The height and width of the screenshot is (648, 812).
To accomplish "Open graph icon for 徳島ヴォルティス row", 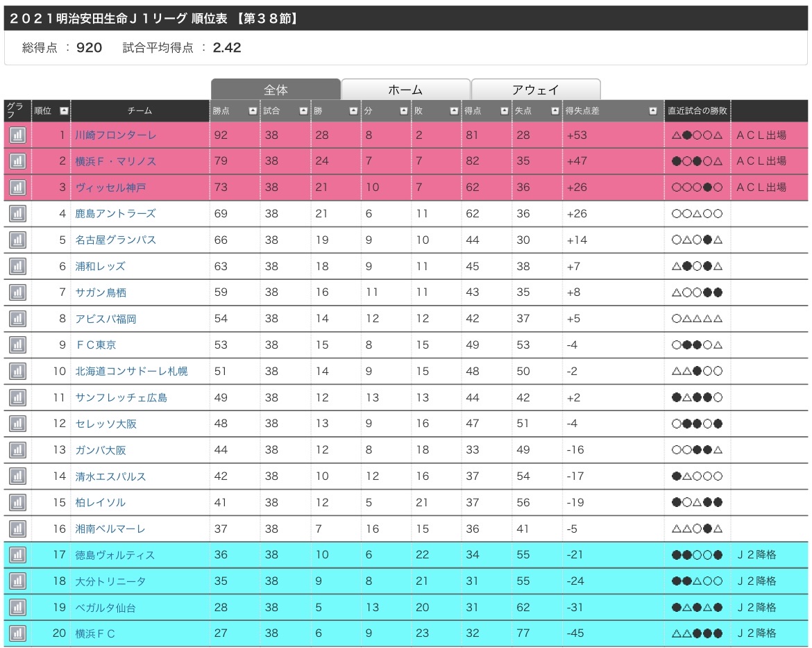I will pos(17,555).
